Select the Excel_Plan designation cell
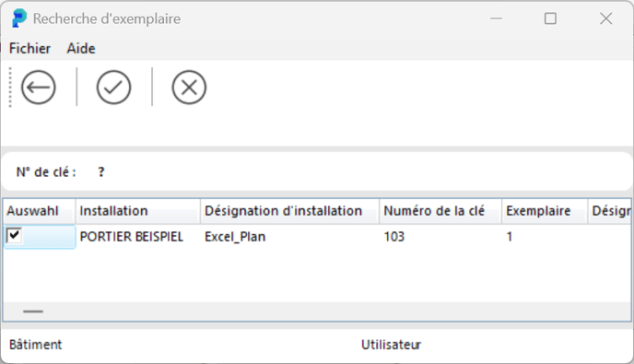This screenshot has width=634, height=364. coord(290,237)
